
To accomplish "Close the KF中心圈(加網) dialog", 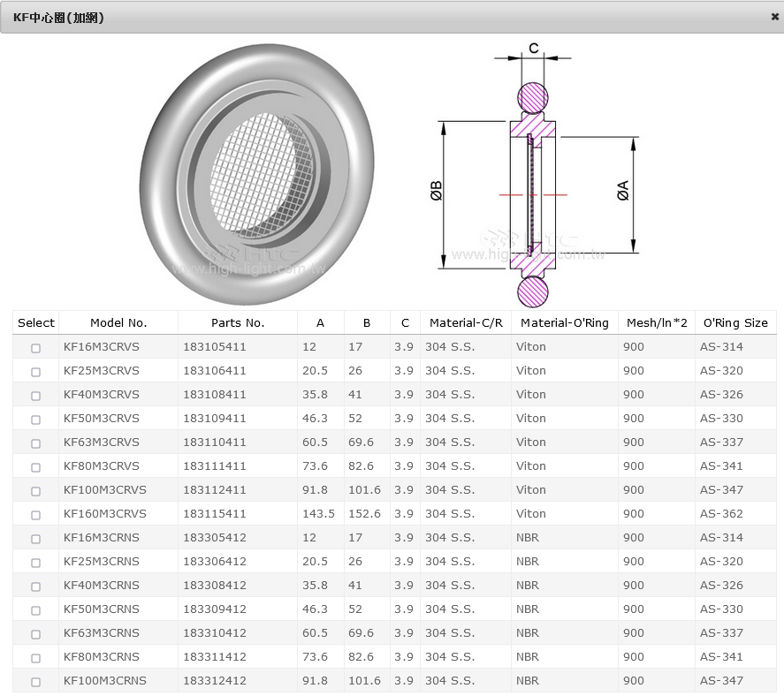I will (774, 17).
